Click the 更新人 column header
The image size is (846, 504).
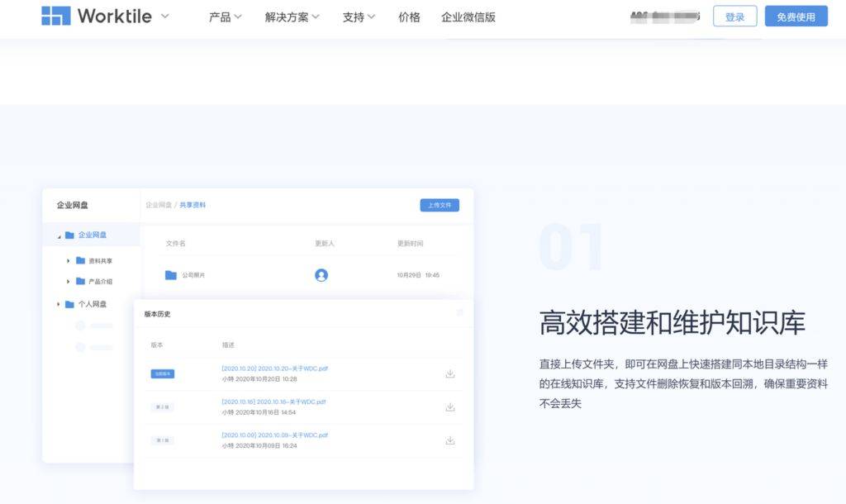[325, 244]
